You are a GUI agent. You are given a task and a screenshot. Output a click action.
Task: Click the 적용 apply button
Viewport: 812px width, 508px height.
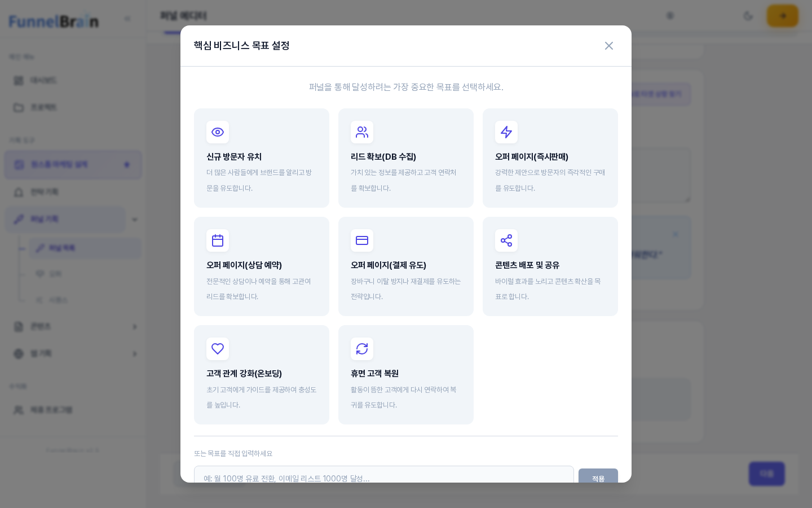coord(598,476)
